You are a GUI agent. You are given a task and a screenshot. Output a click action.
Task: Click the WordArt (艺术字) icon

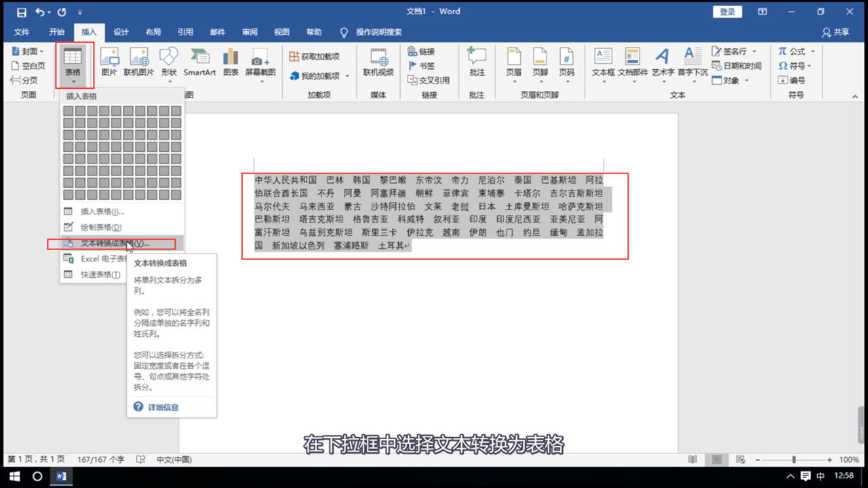pyautogui.click(x=663, y=65)
